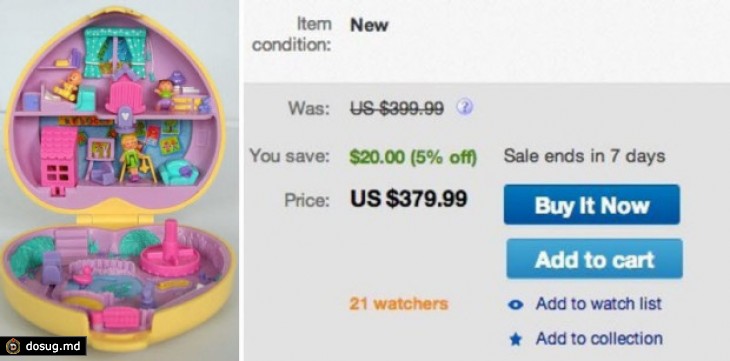This screenshot has width=730, height=361.
Task: Click the eye icon beside watch list
Action: (x=515, y=305)
